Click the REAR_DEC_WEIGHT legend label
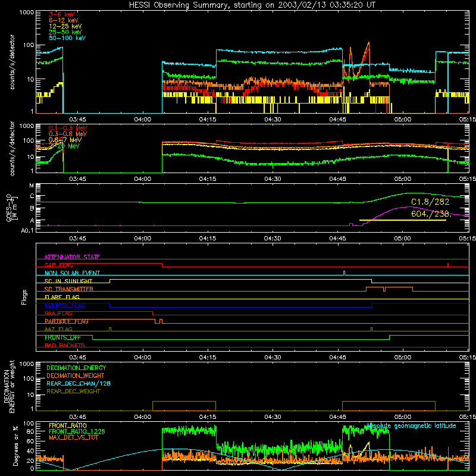 tap(73, 392)
